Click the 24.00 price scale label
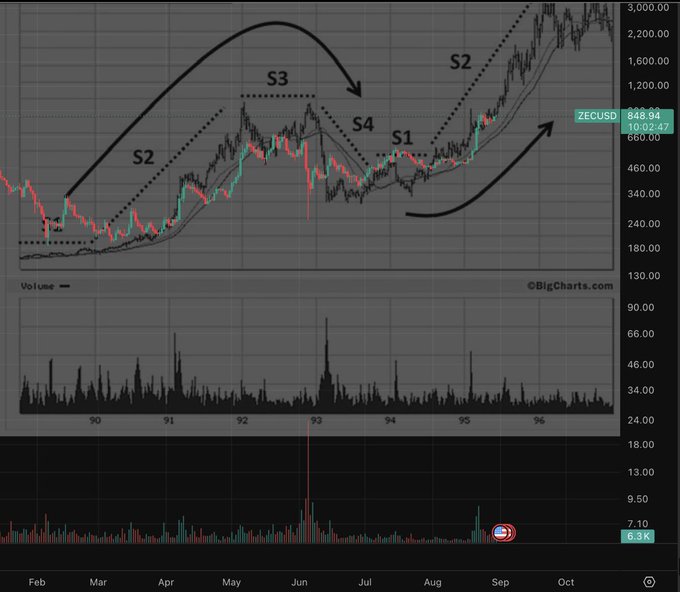The width and height of the screenshot is (680, 592). point(641,420)
